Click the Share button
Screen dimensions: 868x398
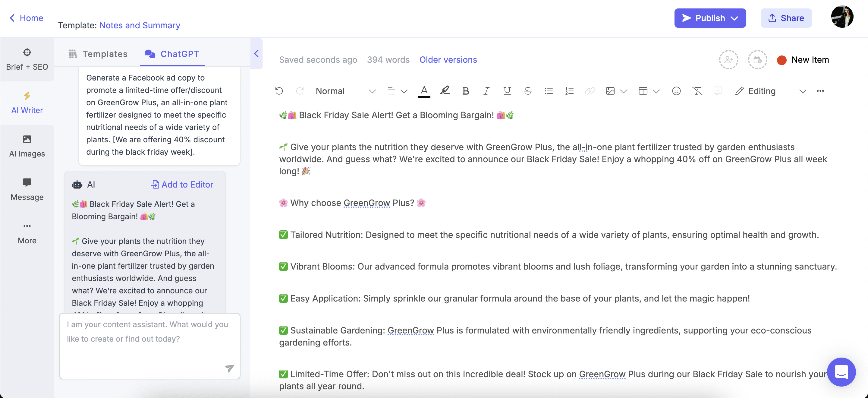point(786,18)
